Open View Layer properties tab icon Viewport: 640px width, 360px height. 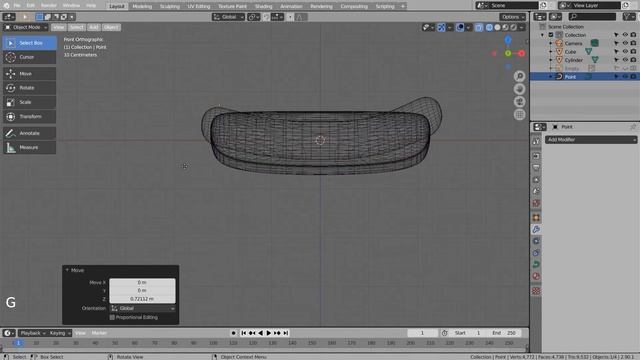pyautogui.click(x=536, y=180)
